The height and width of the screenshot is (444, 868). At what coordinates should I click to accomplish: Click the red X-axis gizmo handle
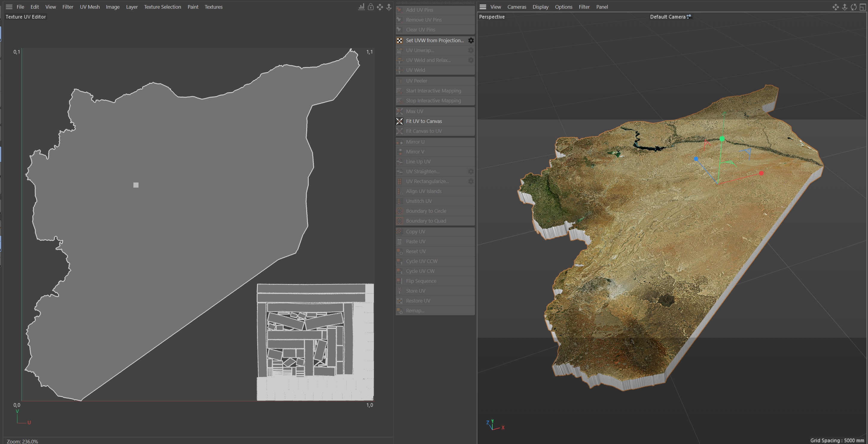[x=761, y=173]
